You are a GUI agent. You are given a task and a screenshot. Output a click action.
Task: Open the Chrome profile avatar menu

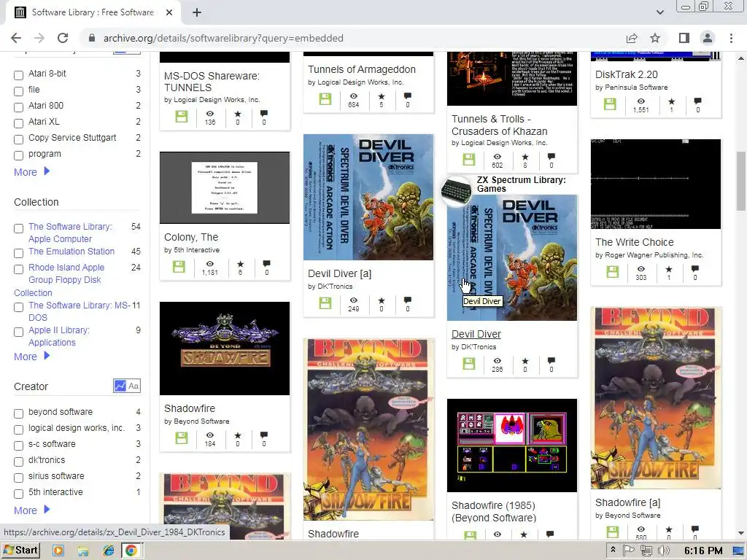point(708,38)
